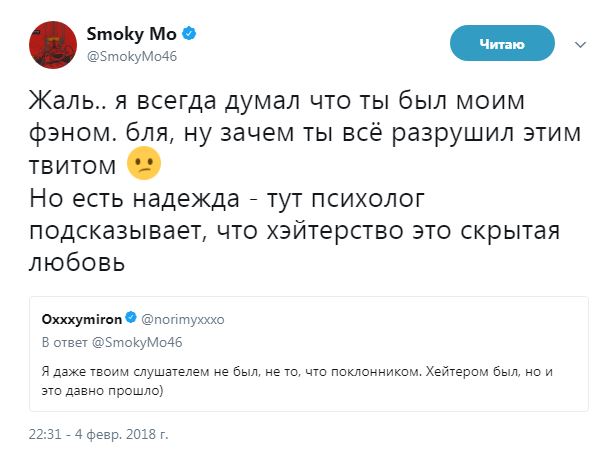
Task: Toggle the blue Читаю follow button
Action: [x=502, y=44]
